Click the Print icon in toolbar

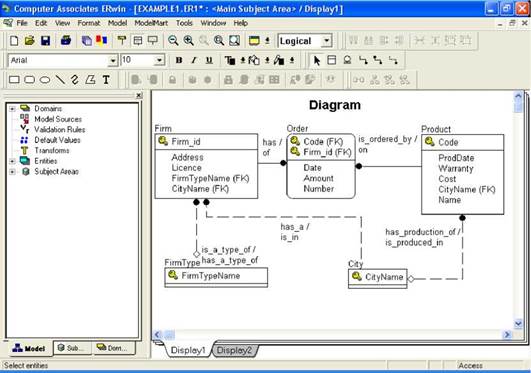point(66,41)
